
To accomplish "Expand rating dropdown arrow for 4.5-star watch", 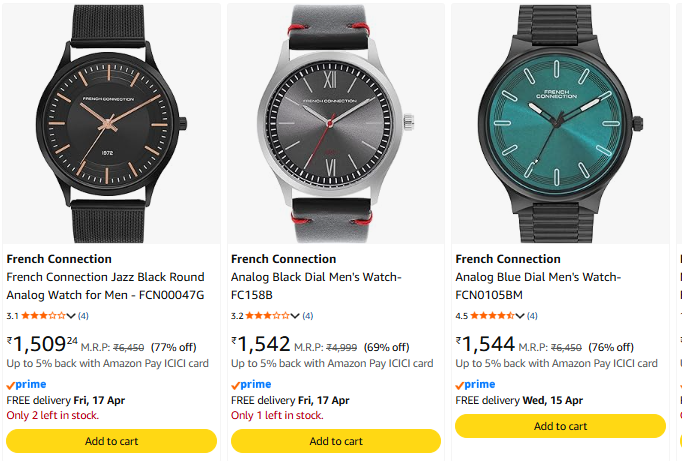I will [520, 316].
